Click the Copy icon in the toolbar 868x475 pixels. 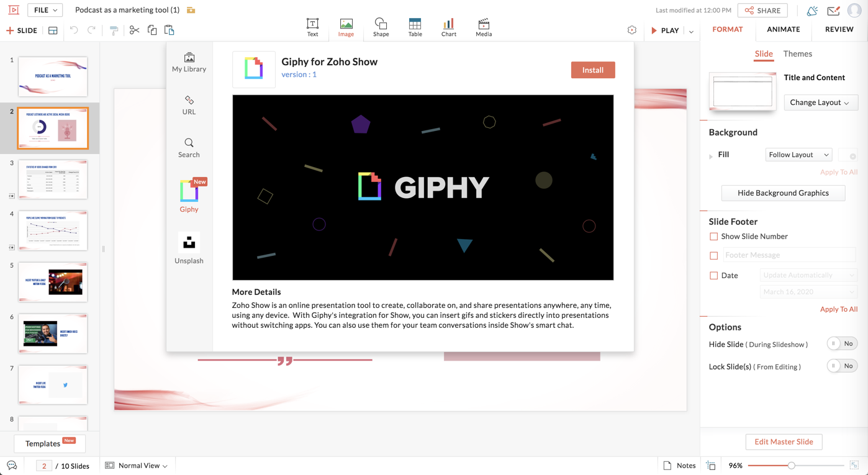point(152,30)
